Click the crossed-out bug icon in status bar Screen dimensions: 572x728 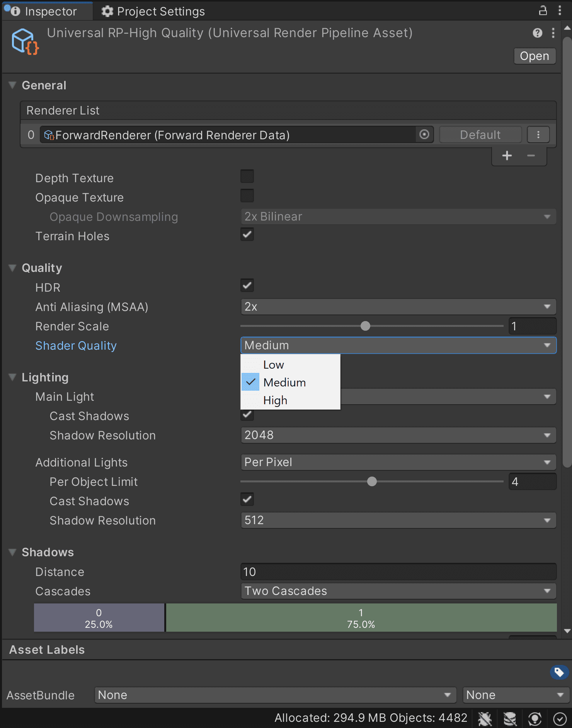pos(485,719)
